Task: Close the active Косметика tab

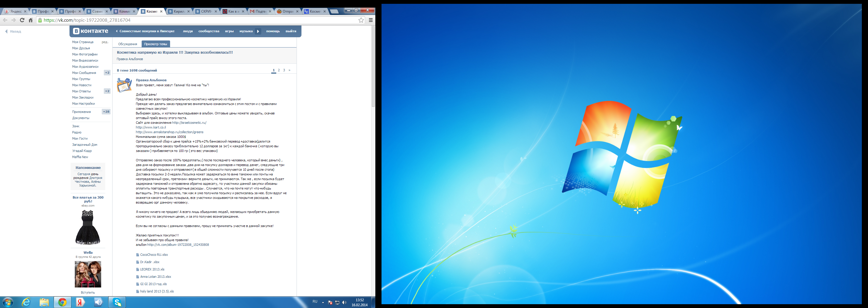Action: tap(161, 11)
